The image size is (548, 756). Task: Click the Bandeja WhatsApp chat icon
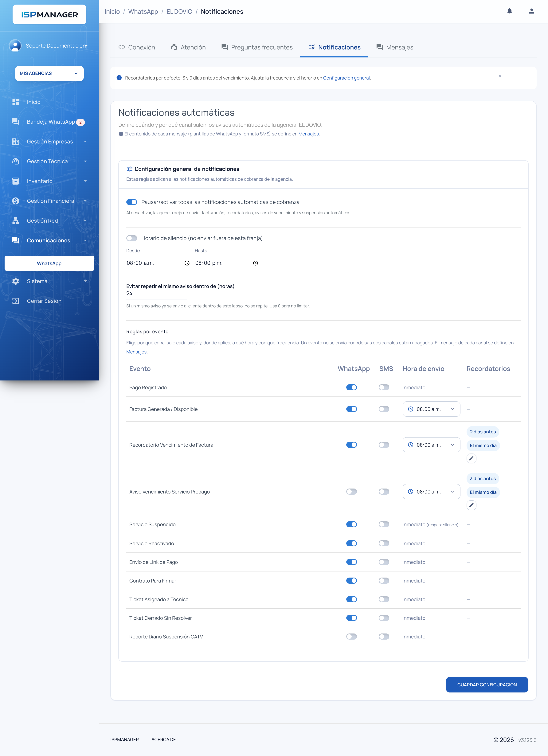[x=16, y=122]
